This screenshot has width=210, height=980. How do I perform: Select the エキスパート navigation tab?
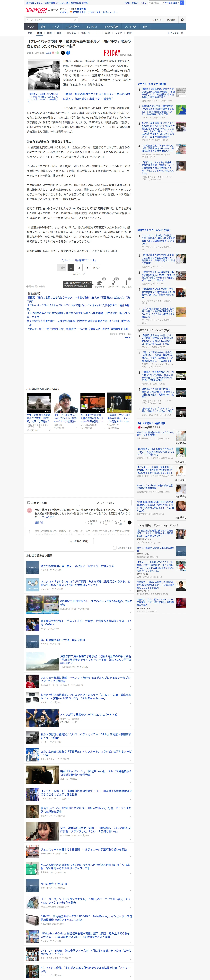(72, 27)
